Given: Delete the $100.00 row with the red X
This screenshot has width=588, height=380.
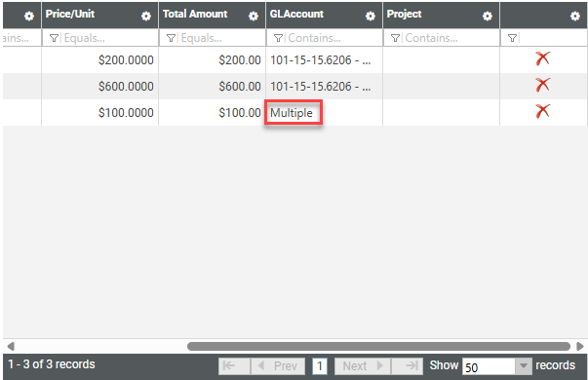Looking at the screenshot, I should click(x=542, y=111).
